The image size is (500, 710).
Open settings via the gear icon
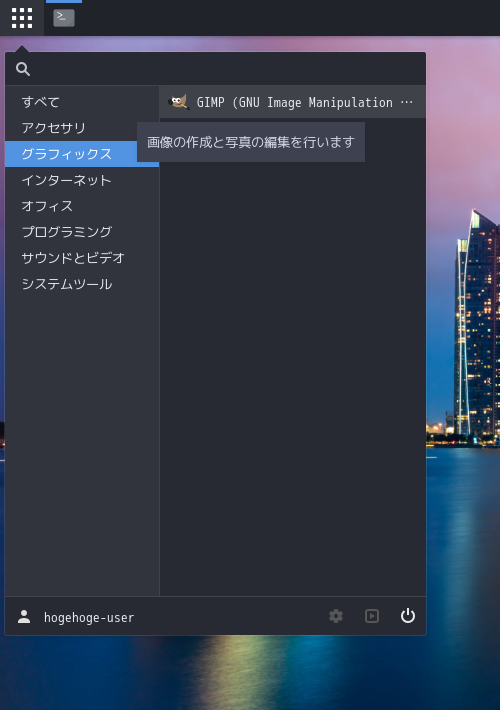tap(336, 616)
